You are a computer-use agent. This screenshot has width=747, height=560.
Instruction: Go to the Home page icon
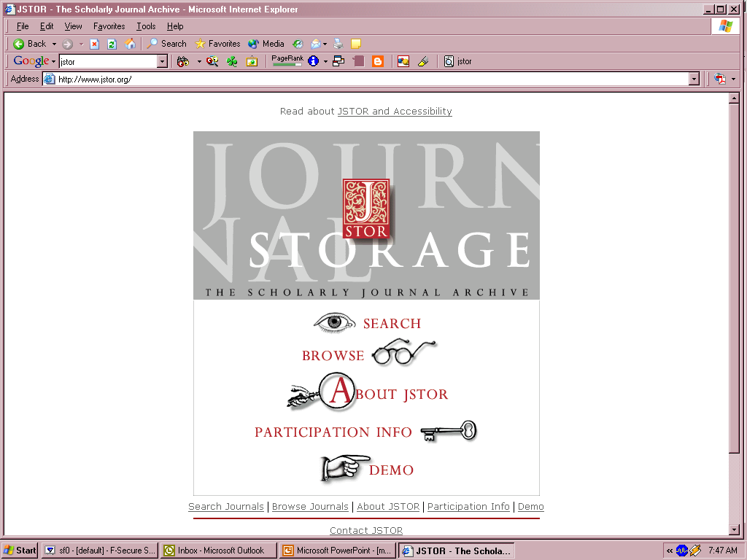(x=130, y=44)
